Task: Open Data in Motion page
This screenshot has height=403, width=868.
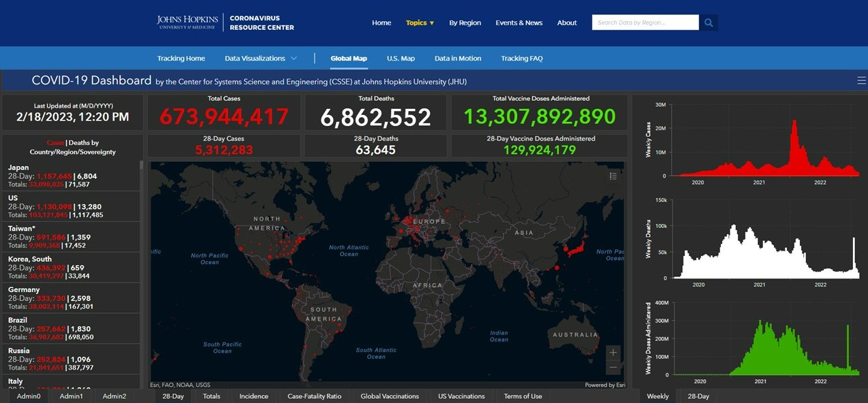Action: click(x=458, y=59)
